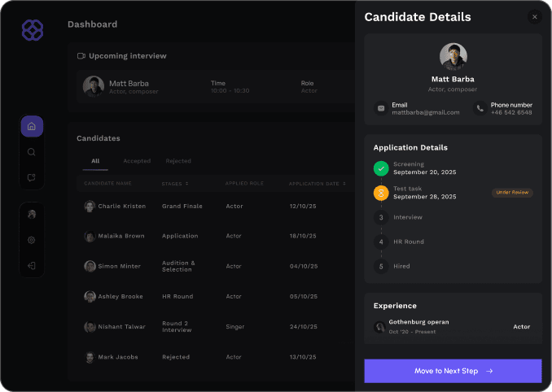Click Nishant Talwar's avatar
This screenshot has height=392, width=552.
coord(90,327)
